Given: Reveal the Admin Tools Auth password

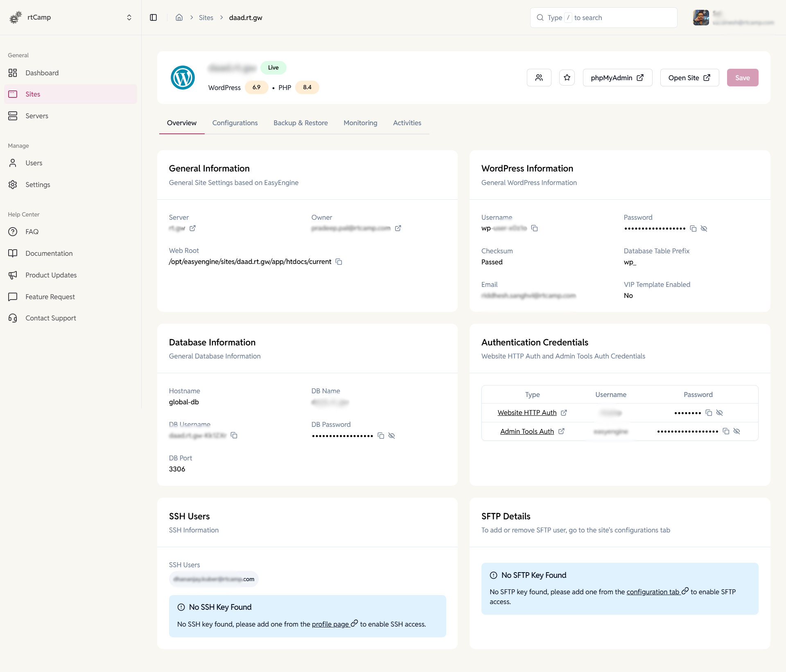Looking at the screenshot, I should (x=737, y=431).
